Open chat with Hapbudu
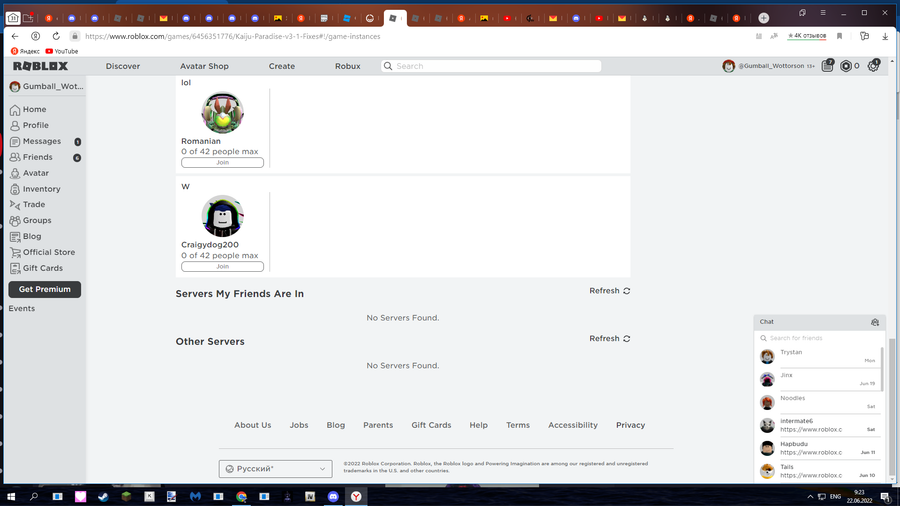This screenshot has height=506, width=900. point(818,448)
